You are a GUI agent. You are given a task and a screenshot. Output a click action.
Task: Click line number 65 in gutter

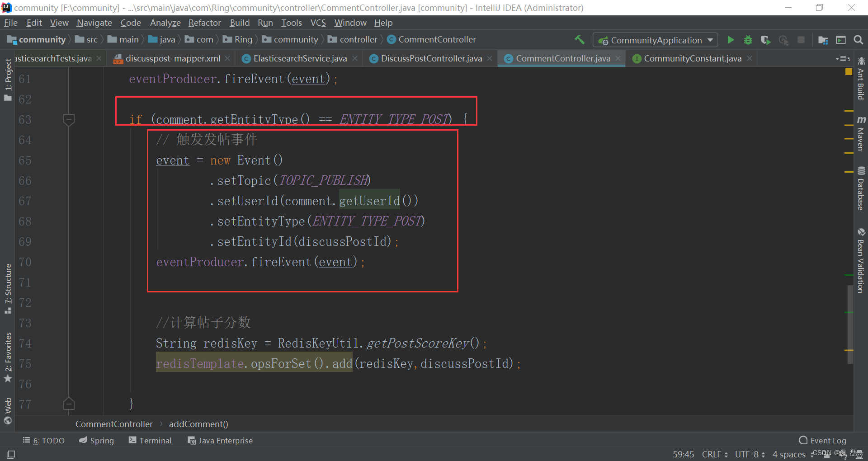pyautogui.click(x=25, y=160)
